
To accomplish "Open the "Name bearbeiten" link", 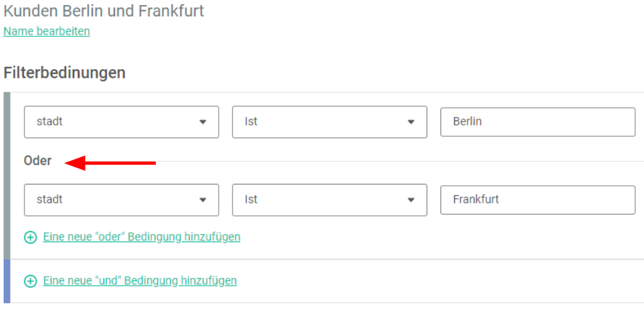I will click(x=47, y=31).
